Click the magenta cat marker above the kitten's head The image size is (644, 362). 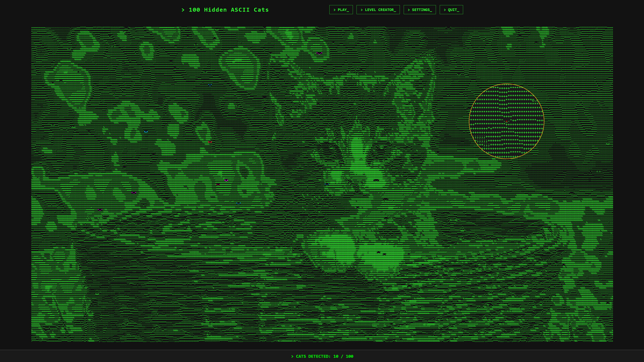tap(319, 53)
